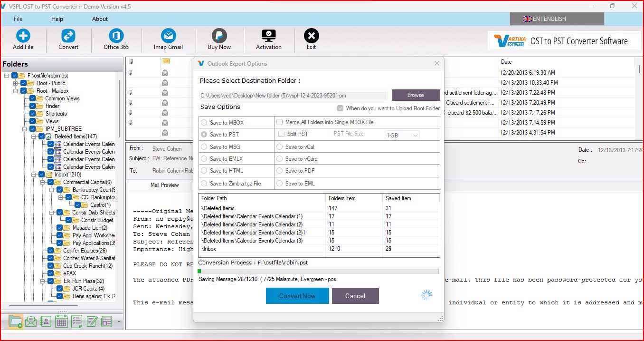Image resolution: width=644 pixels, height=341 pixels.
Task: Open the File menu
Action: [x=18, y=19]
